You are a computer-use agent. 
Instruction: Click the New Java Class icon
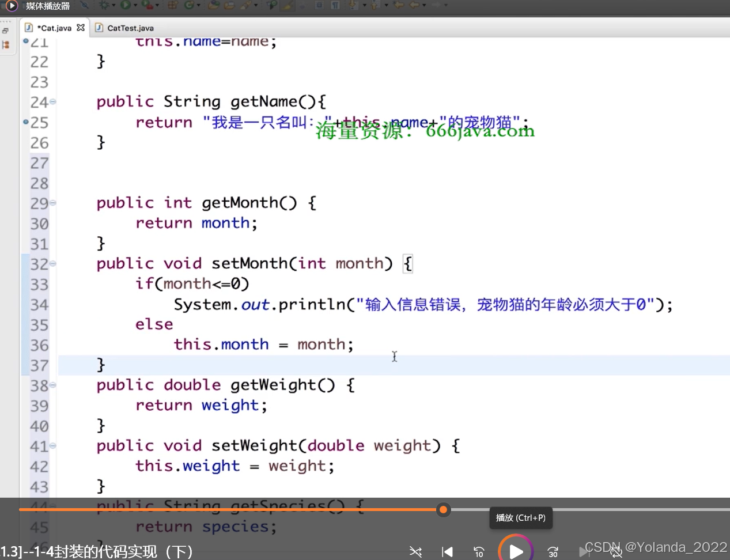click(189, 5)
